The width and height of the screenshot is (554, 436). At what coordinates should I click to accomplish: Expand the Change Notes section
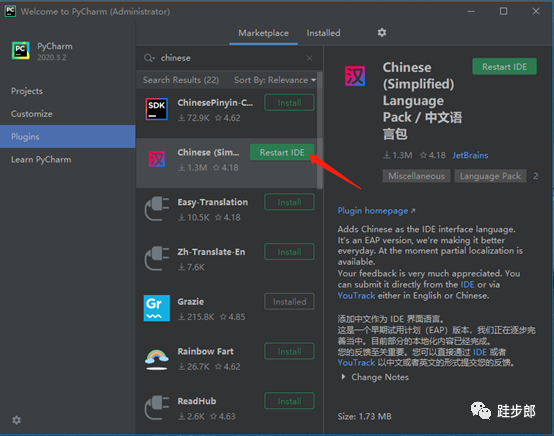pyautogui.click(x=375, y=377)
